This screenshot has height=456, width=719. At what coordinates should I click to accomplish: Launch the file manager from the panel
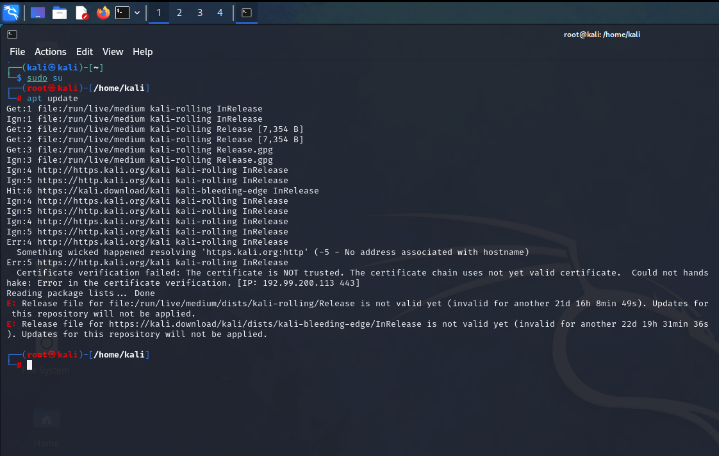60,13
